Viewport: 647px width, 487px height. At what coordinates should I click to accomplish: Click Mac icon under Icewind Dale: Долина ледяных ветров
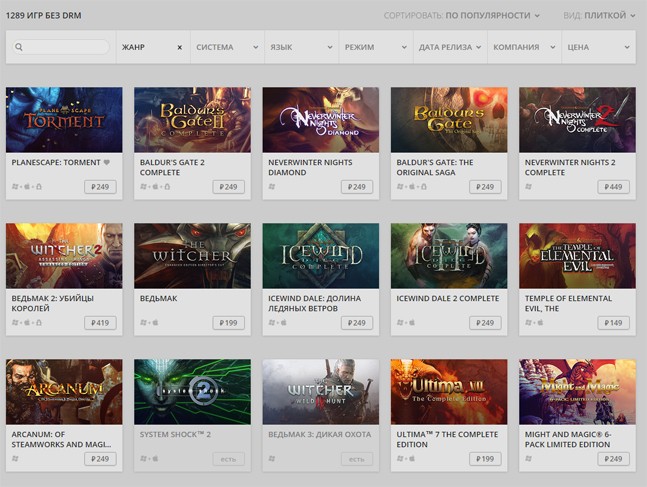point(284,322)
